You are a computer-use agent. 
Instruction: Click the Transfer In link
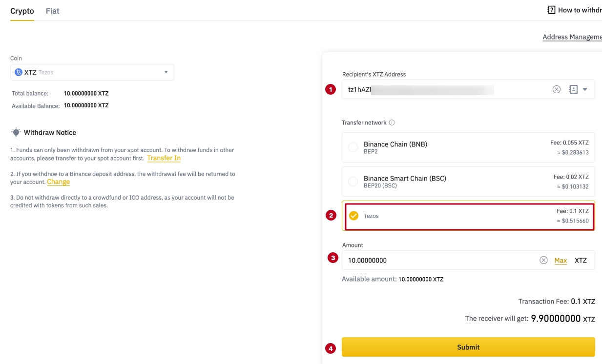point(164,158)
